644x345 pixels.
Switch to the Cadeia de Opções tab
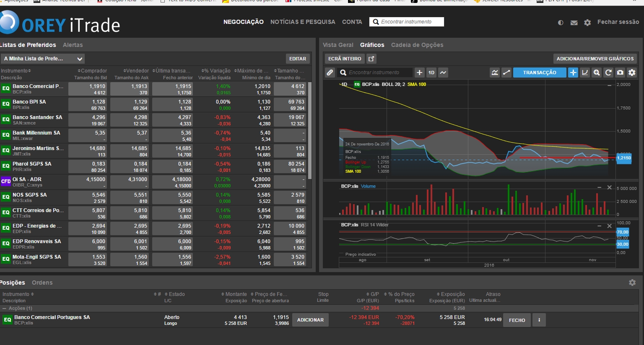[417, 45]
